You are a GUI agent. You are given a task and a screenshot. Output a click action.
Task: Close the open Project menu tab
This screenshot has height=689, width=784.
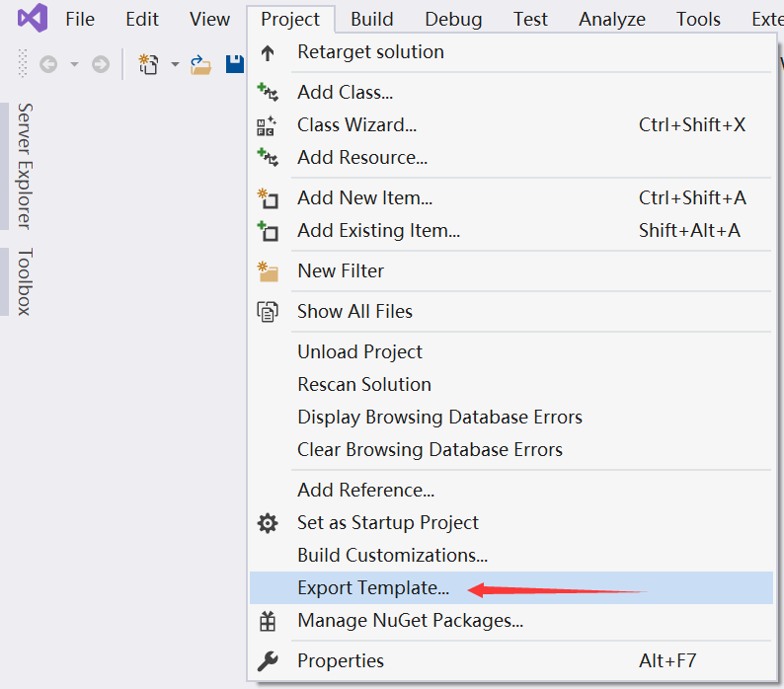[290, 19]
